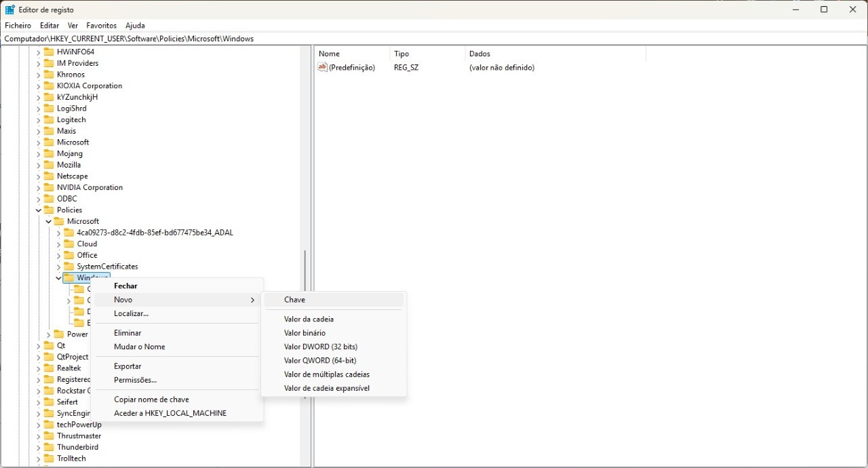Expand the Office key in the tree
The width and height of the screenshot is (868, 468).
tap(58, 255)
